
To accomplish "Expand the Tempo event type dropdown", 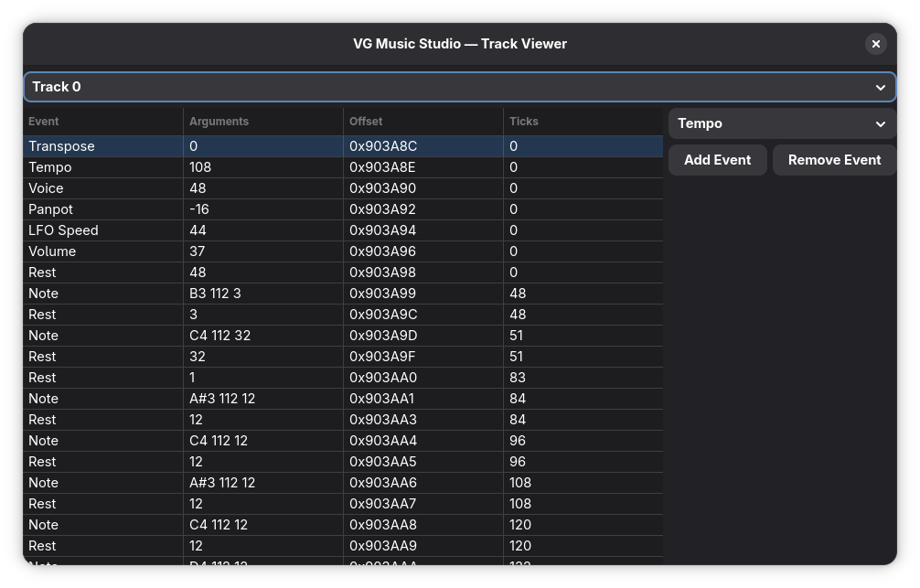I will 782,123.
